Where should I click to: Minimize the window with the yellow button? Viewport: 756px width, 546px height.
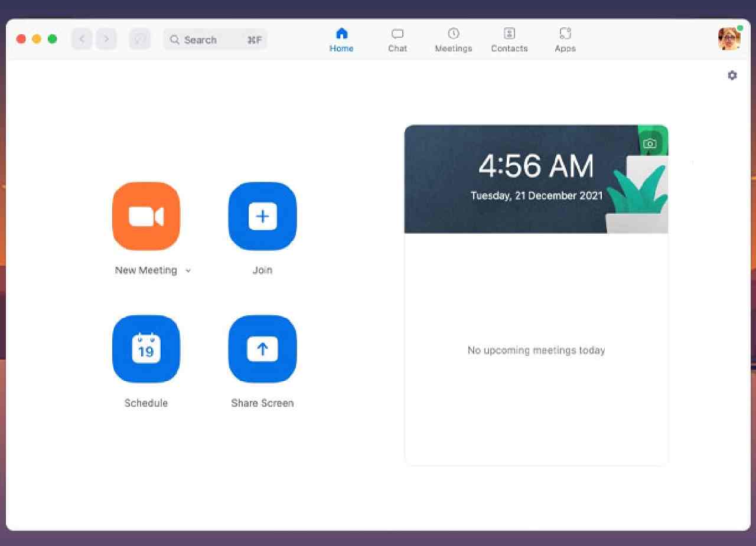(37, 39)
